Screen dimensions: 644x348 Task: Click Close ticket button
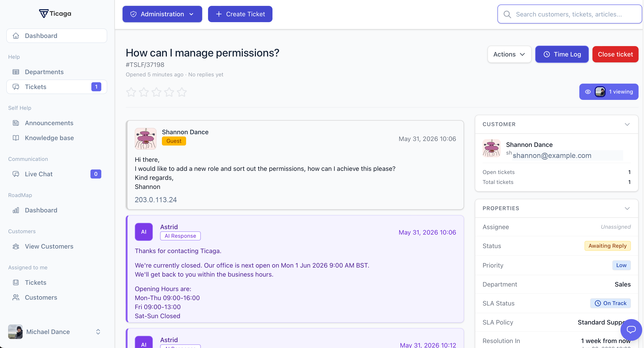point(615,54)
